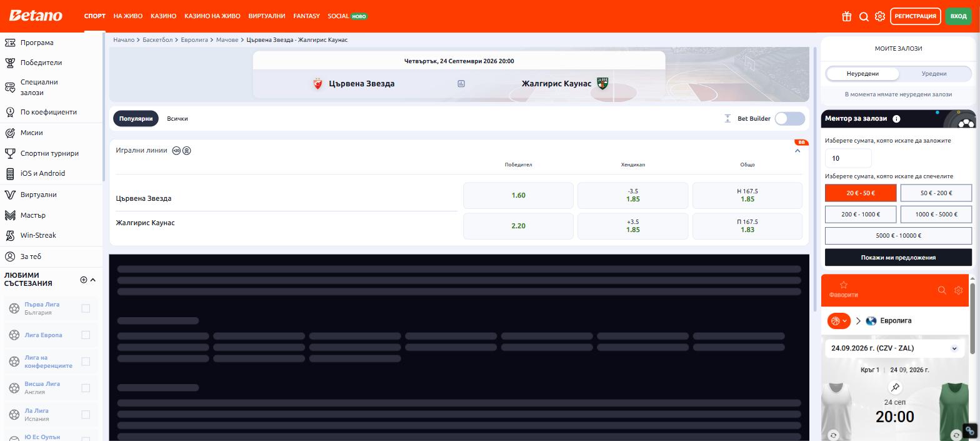
Task: Check the Лига Европа checkbox
Action: [86, 335]
